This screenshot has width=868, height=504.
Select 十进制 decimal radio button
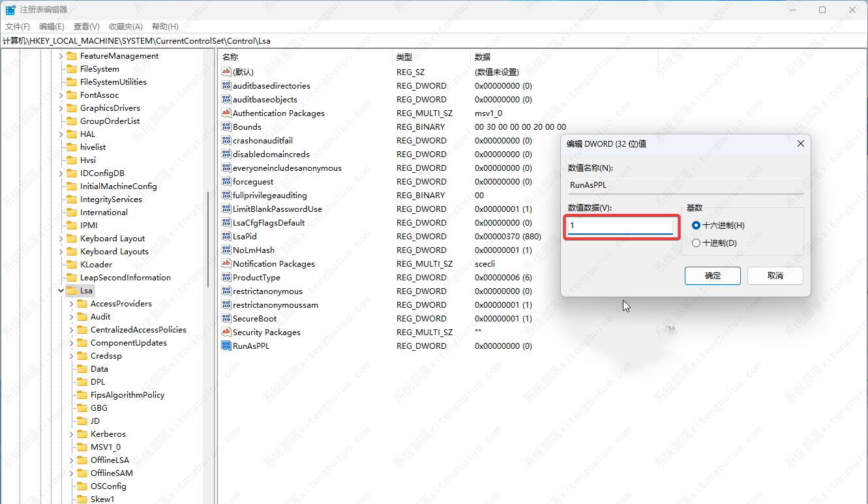[696, 243]
